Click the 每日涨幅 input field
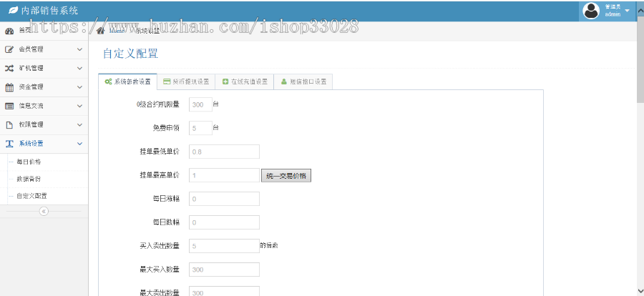The image size is (644, 296). [224, 199]
